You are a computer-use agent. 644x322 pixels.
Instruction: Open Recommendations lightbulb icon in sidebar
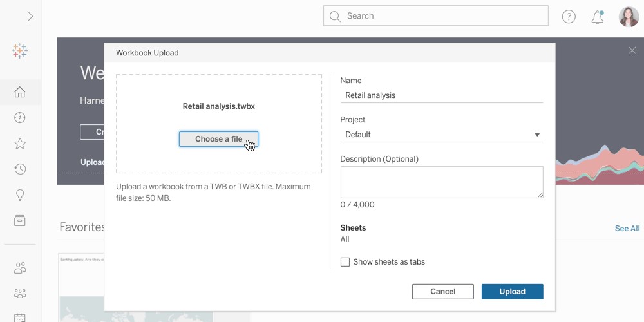(20, 195)
